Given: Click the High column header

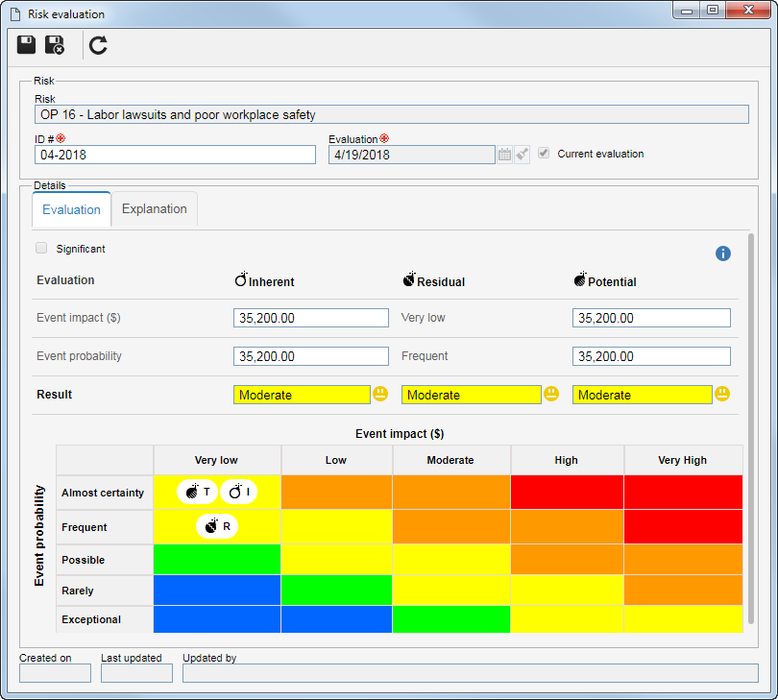Looking at the screenshot, I should click(x=567, y=460).
